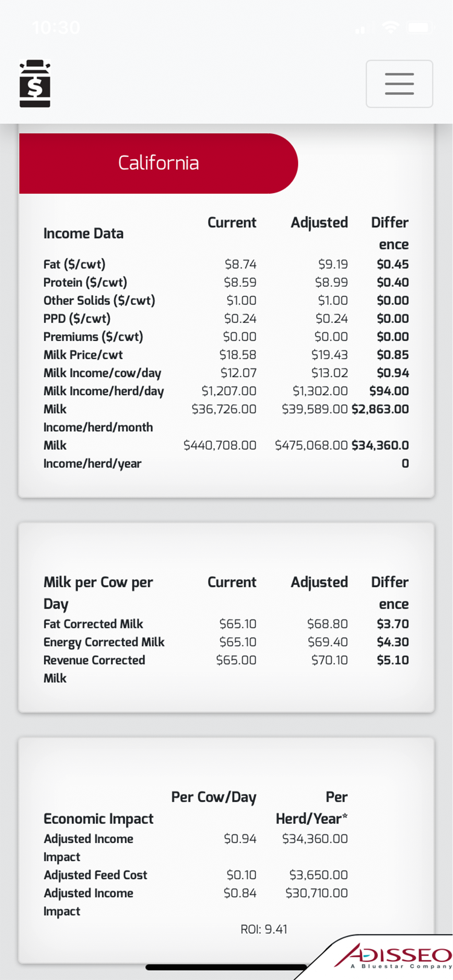The width and height of the screenshot is (453, 980).
Task: Tap the milk can dollar logo
Action: click(x=35, y=84)
